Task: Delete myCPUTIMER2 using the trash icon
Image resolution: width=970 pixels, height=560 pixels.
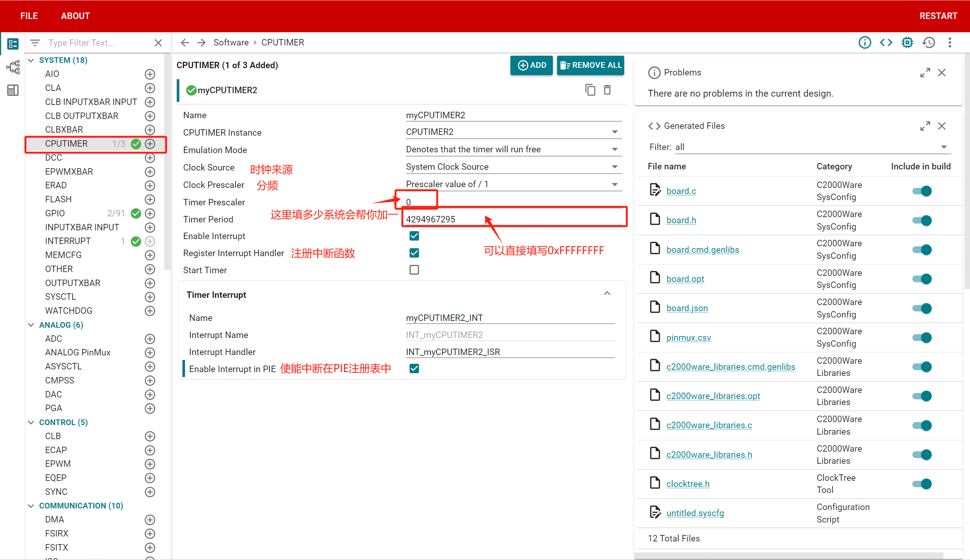Action: click(607, 90)
